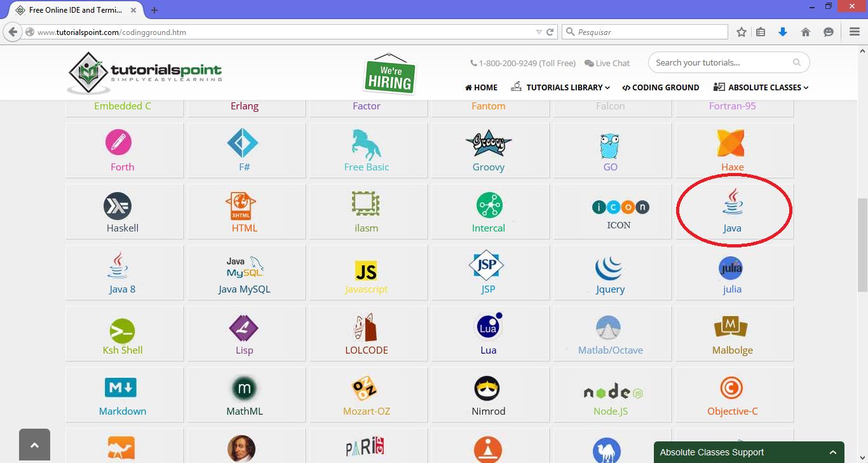Click the Java coffee cup icon

(x=733, y=201)
